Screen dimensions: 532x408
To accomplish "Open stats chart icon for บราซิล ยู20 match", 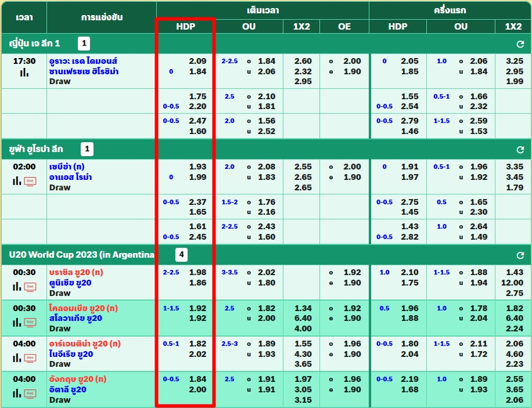I will click(x=17, y=287).
